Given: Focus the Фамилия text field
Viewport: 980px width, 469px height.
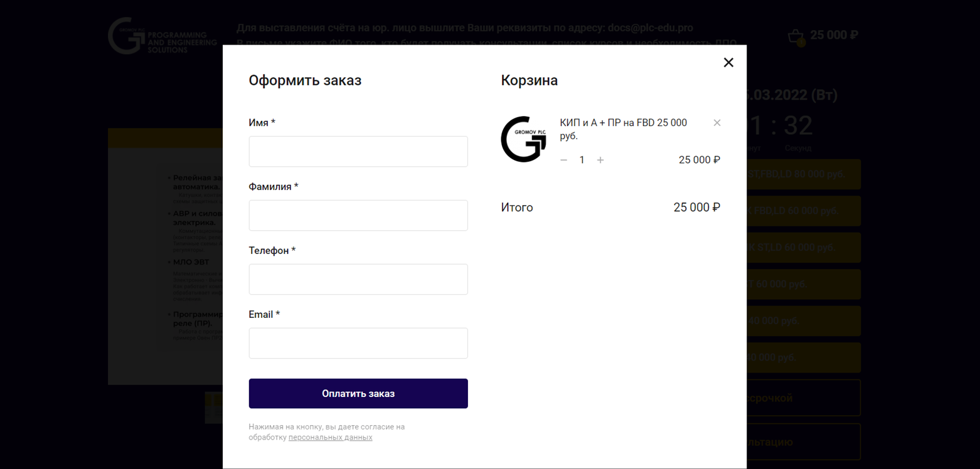Looking at the screenshot, I should (x=358, y=216).
